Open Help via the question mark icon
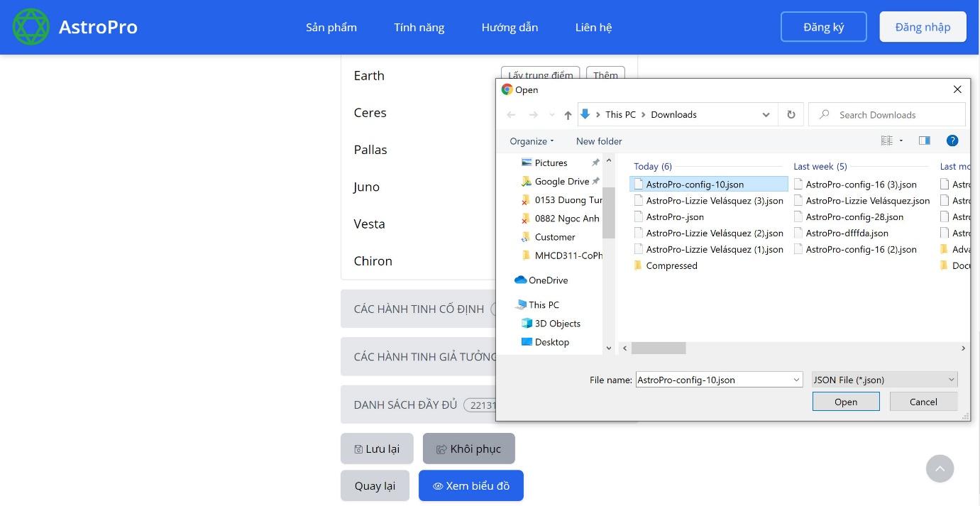The width and height of the screenshot is (980, 506). 952,141
